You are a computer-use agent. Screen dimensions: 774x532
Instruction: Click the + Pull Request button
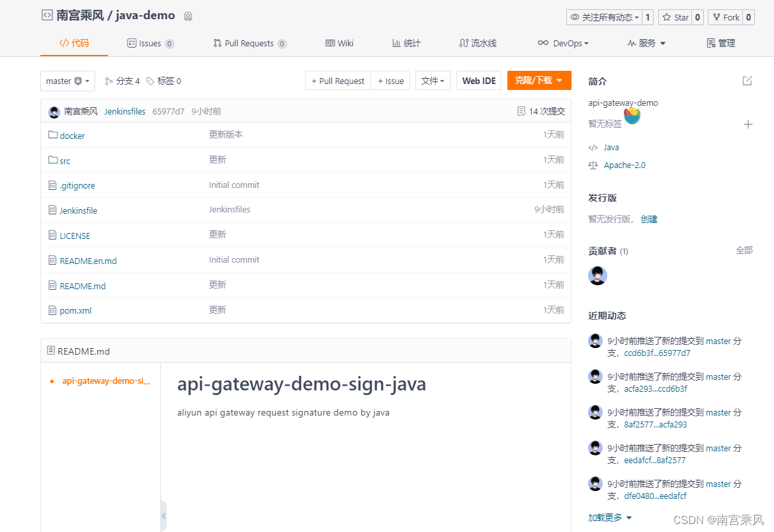(338, 81)
